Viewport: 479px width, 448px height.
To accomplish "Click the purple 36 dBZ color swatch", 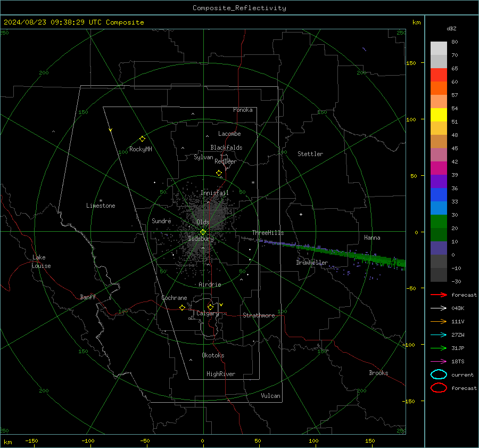I will pyautogui.click(x=439, y=181).
